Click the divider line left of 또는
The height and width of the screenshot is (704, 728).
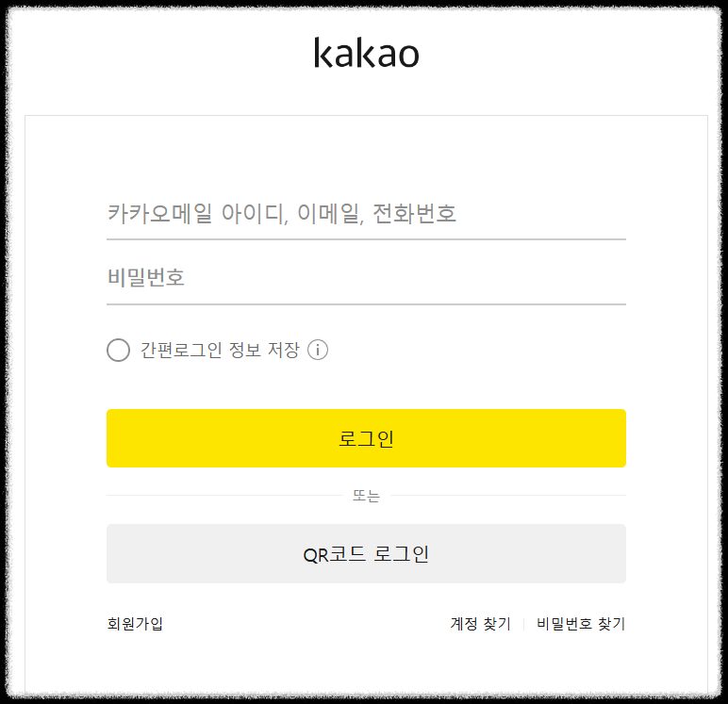coord(224,495)
